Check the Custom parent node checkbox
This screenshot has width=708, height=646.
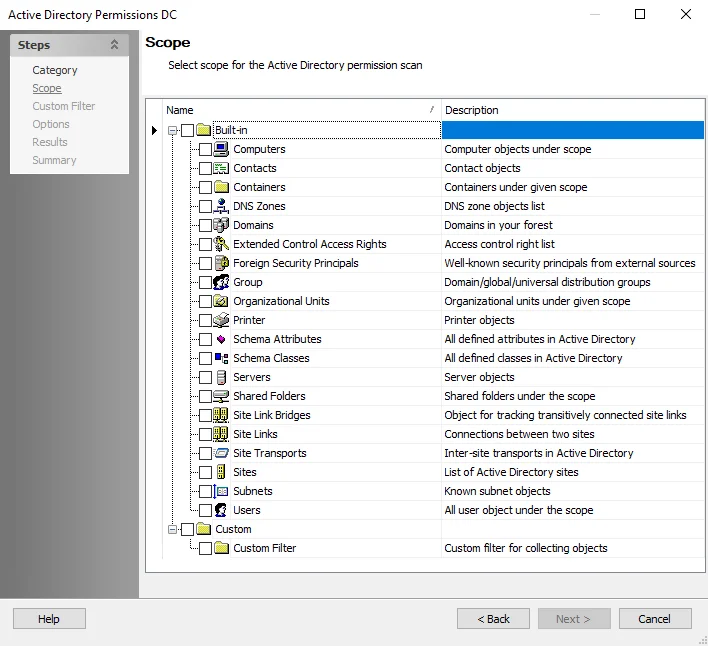[187, 529]
